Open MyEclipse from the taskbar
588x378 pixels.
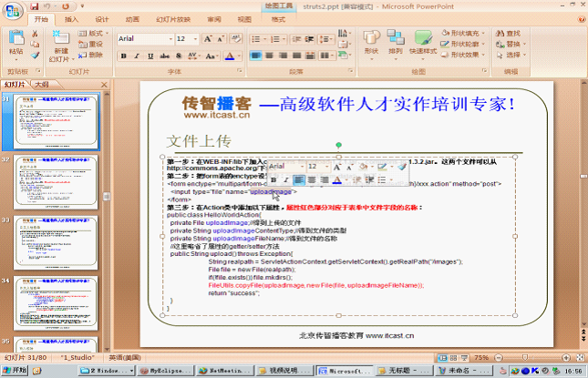165,371
